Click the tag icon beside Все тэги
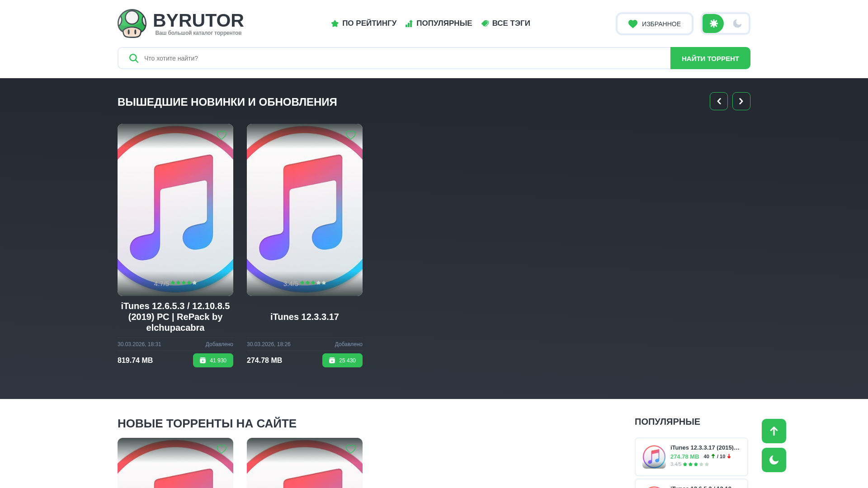Screen dimensions: 868x488 pos(485,23)
